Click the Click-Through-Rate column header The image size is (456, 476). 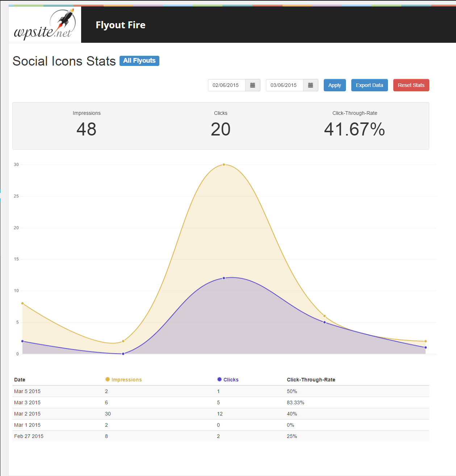coord(311,380)
